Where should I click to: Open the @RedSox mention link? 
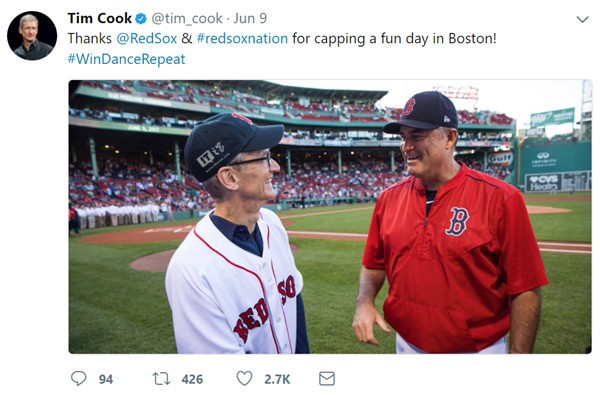(x=147, y=39)
